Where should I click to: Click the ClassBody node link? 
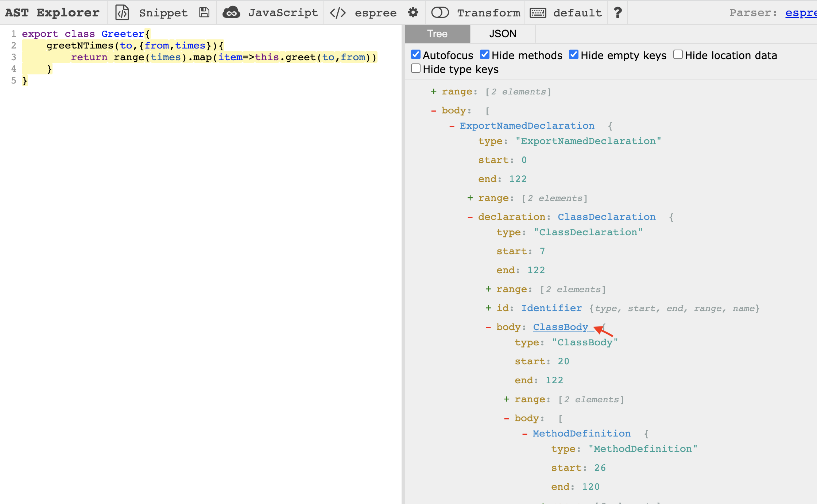tap(561, 327)
